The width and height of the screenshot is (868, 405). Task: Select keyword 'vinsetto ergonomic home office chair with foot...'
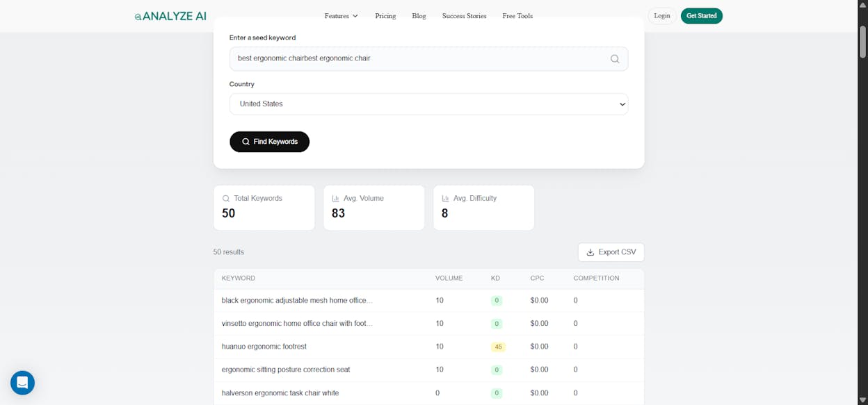pos(297,324)
